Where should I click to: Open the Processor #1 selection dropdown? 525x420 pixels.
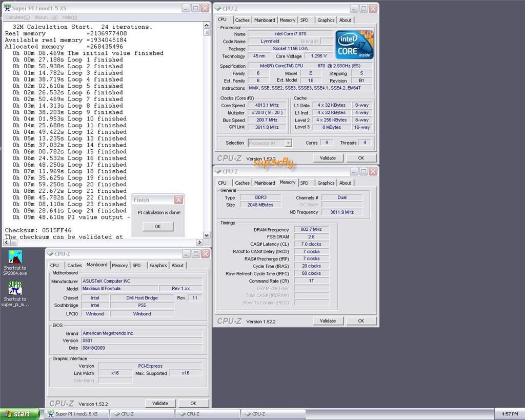[270, 143]
